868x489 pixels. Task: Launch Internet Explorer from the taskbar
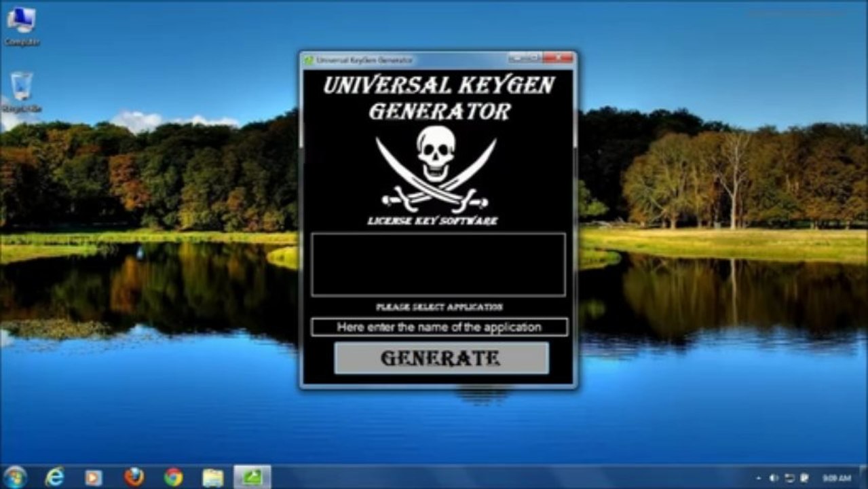coord(54,477)
